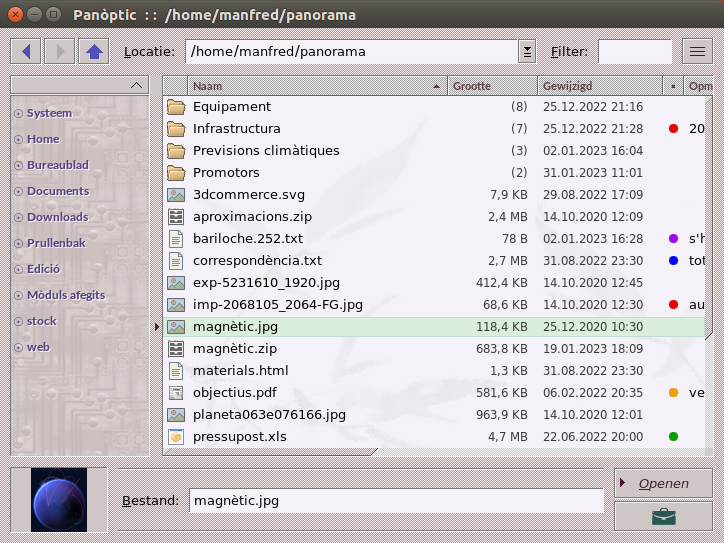Click size 412,4 KB
The width and height of the screenshot is (724, 543).
point(502,283)
